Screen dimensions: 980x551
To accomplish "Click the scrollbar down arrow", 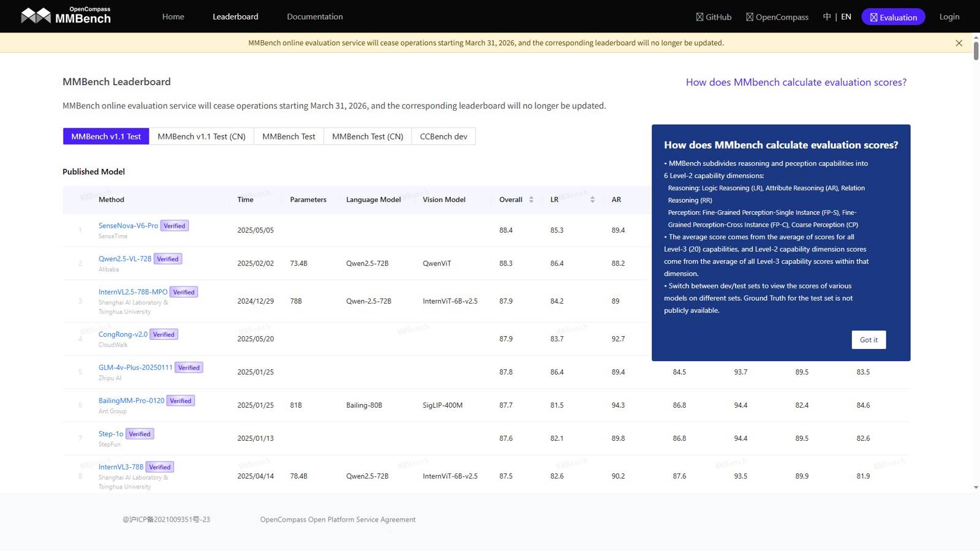I will [x=976, y=487].
